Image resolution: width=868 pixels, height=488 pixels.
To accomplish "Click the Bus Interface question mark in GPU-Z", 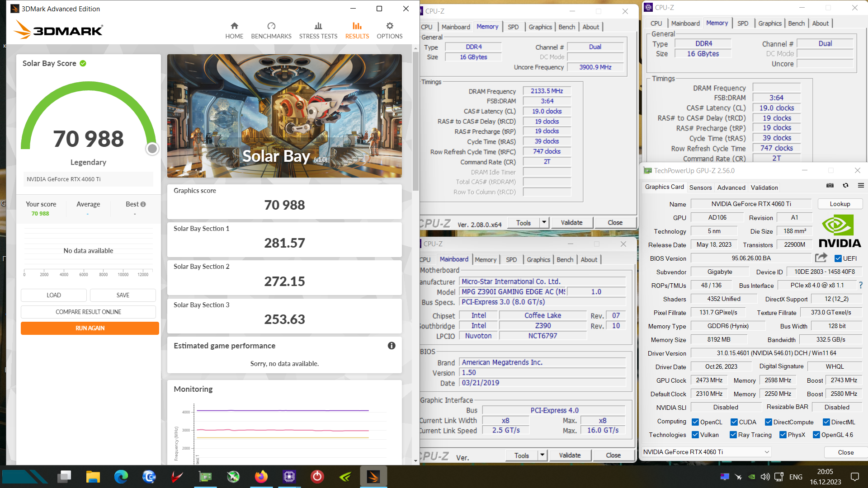I will [x=861, y=285].
